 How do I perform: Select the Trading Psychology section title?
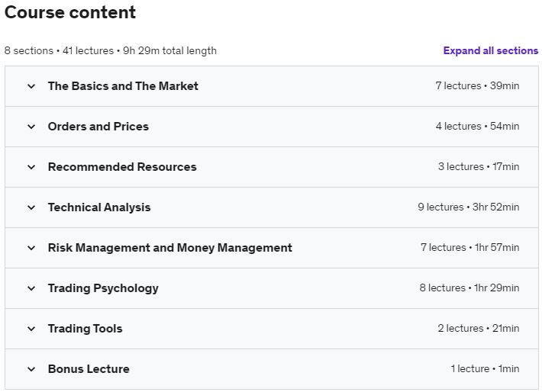(103, 288)
